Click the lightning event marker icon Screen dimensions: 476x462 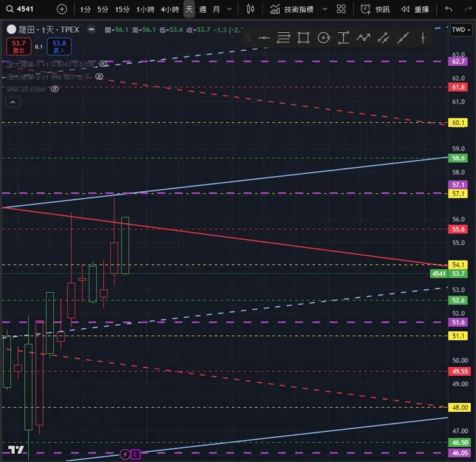click(x=125, y=454)
